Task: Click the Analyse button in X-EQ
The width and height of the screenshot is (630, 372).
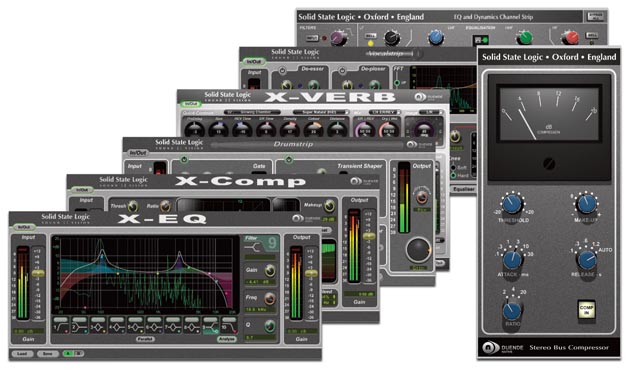Action: tap(227, 339)
